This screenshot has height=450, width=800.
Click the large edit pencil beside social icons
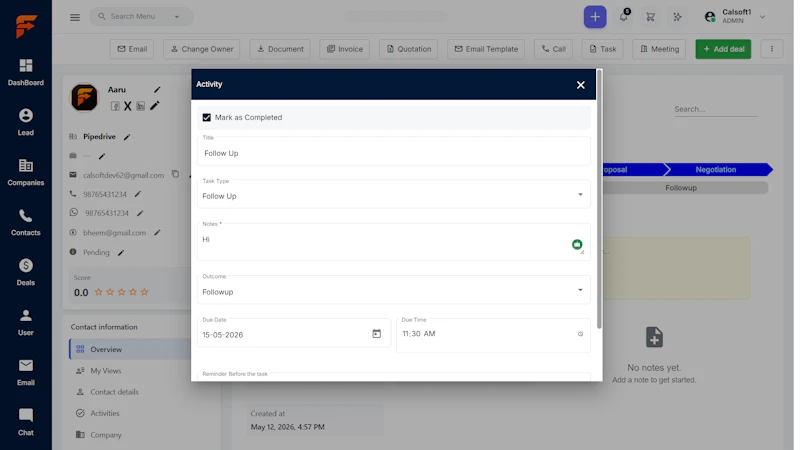pyautogui.click(x=155, y=106)
